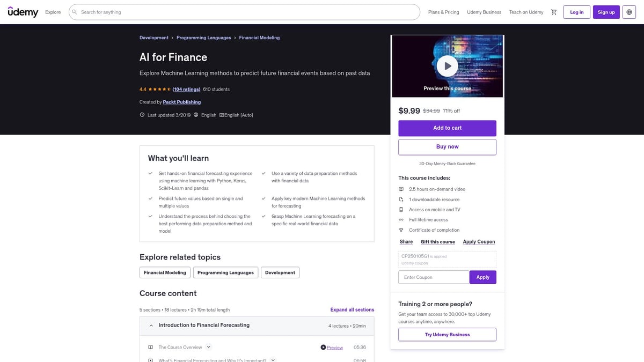Click the last updated clock icon

[x=142, y=115]
